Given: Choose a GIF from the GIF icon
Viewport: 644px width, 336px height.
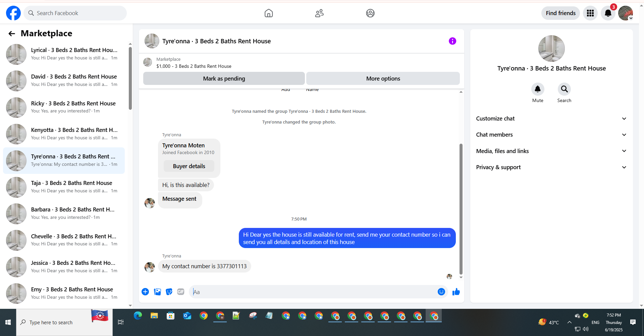Looking at the screenshot, I should click(x=181, y=292).
